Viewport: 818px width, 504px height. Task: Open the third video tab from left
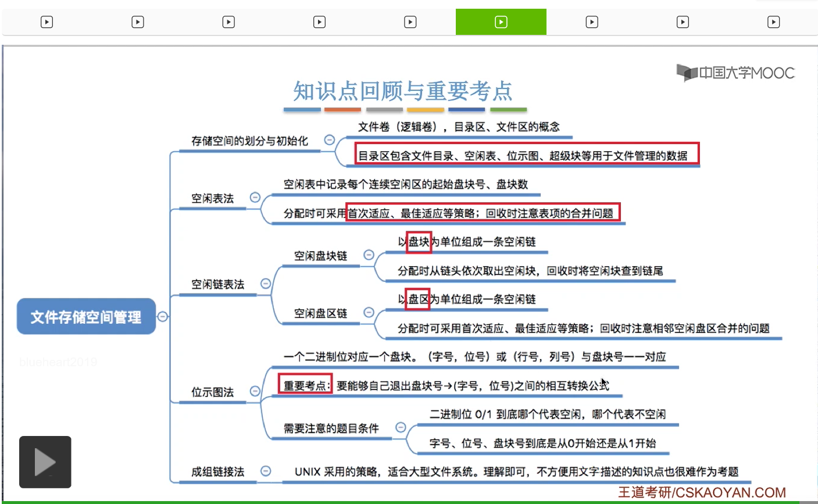[x=228, y=22]
